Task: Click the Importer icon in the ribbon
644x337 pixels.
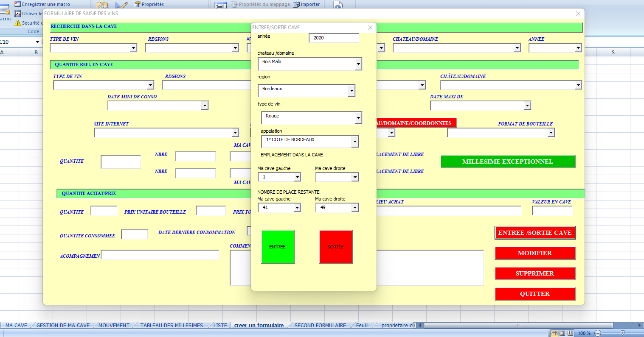Action: point(296,4)
